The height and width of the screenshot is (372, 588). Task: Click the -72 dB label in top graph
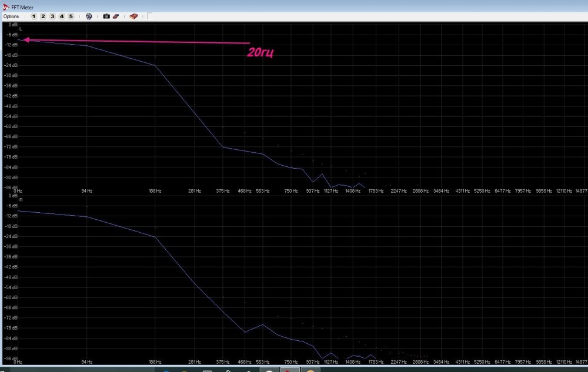11,147
